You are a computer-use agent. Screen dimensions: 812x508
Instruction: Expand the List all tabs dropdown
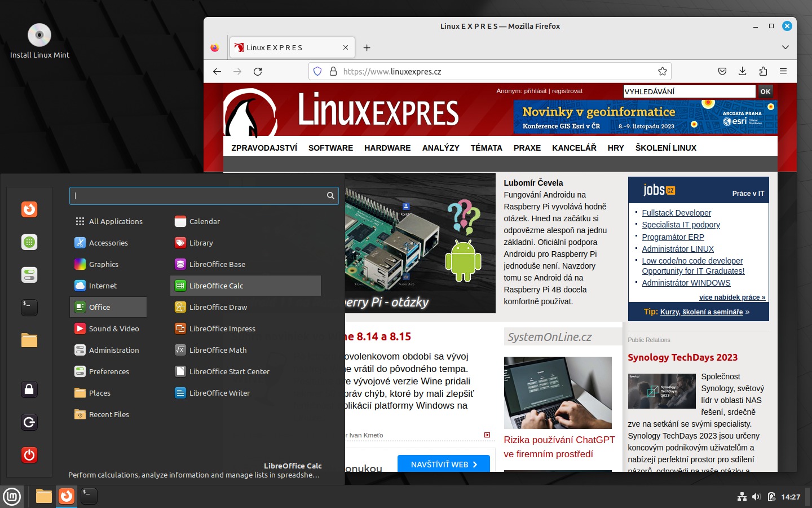(785, 47)
